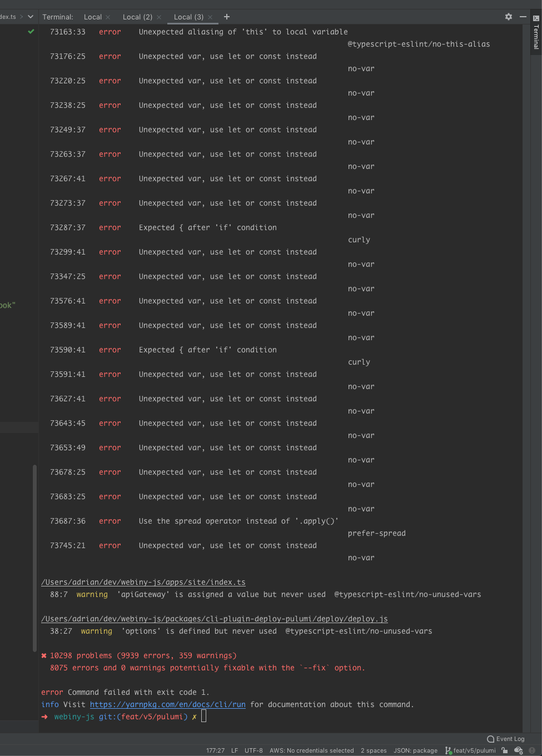Click warning line 38:27 about options

[241, 631]
